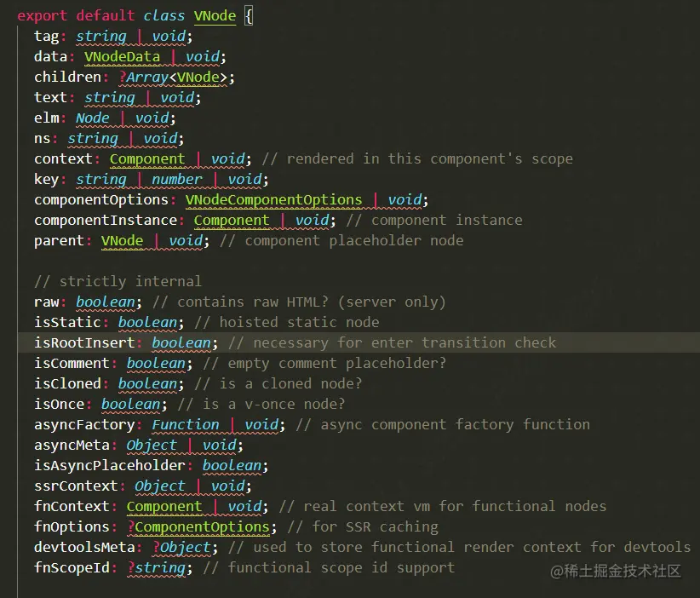This screenshot has width=700, height=598.
Task: Click the 'raw' property name
Action: [47, 302]
